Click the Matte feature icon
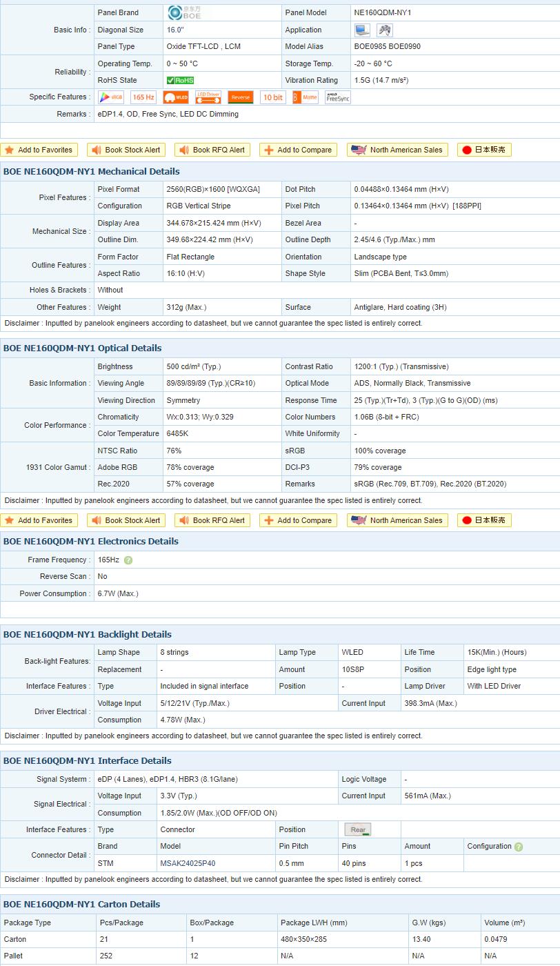 tap(306, 97)
